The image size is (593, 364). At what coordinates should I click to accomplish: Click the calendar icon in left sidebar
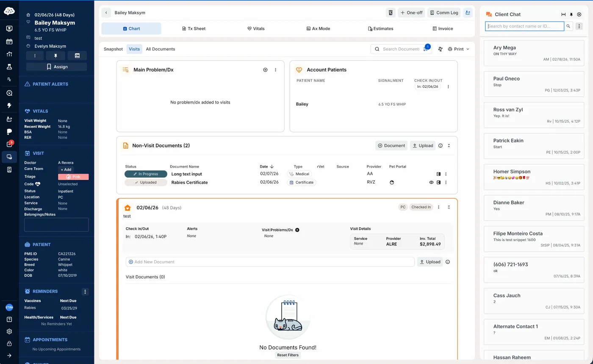coord(9,41)
